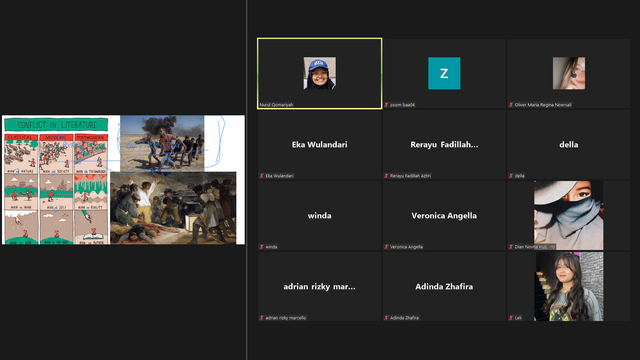Click muted mic icon beside small winda label
Image resolution: width=640 pixels, height=360 pixels.
tap(262, 247)
